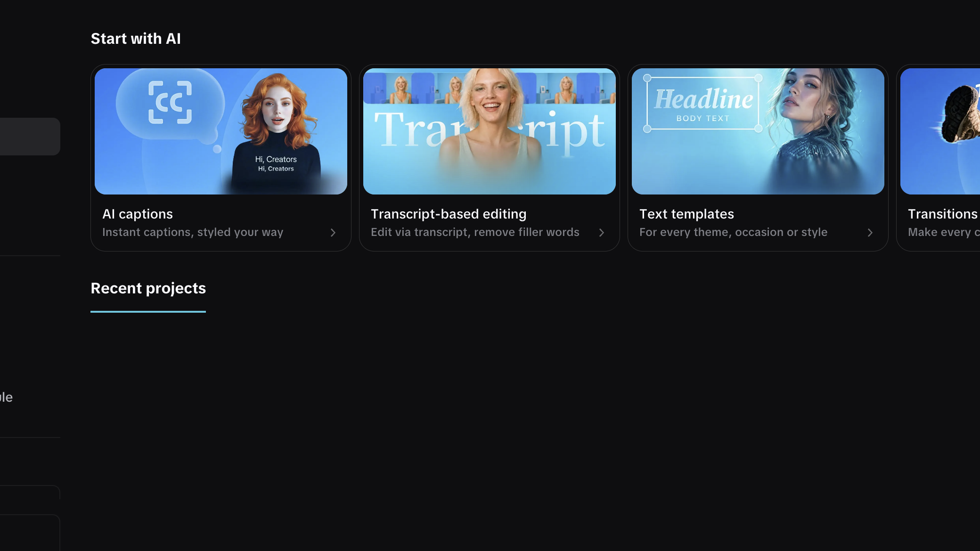The width and height of the screenshot is (980, 551).
Task: Select the highlighted sidebar item
Action: (x=30, y=137)
